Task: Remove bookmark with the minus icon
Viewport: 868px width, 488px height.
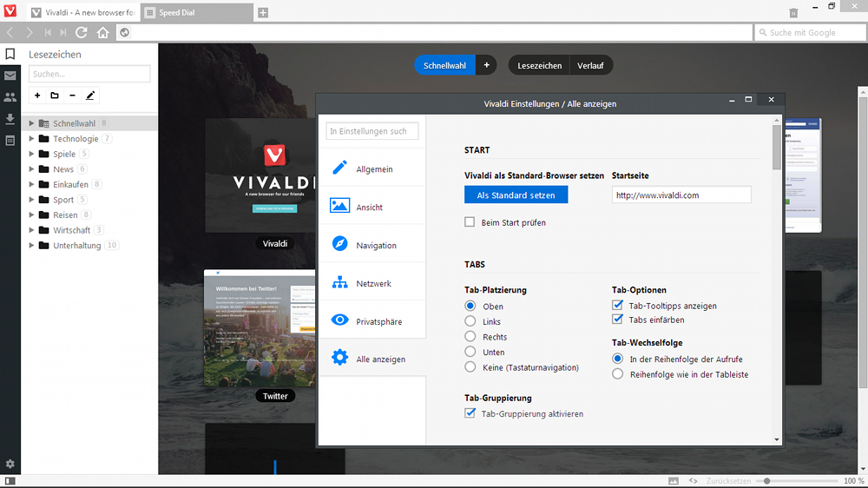Action: pos(72,96)
